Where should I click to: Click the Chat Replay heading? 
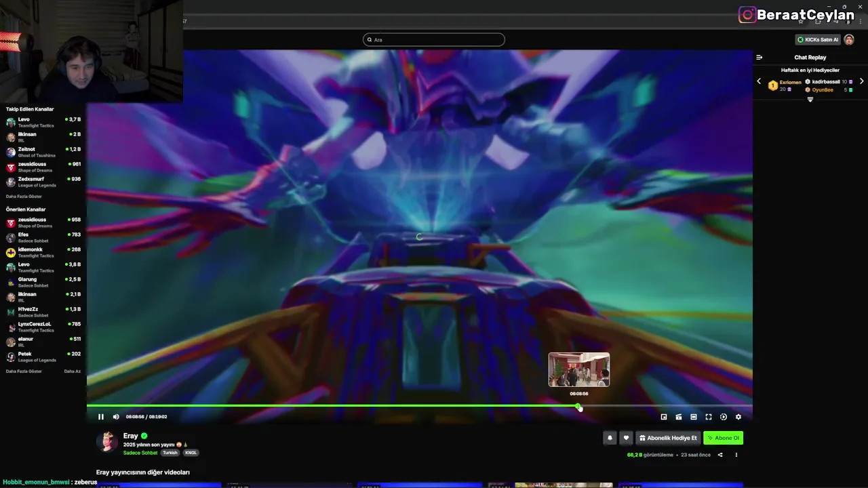click(x=810, y=58)
